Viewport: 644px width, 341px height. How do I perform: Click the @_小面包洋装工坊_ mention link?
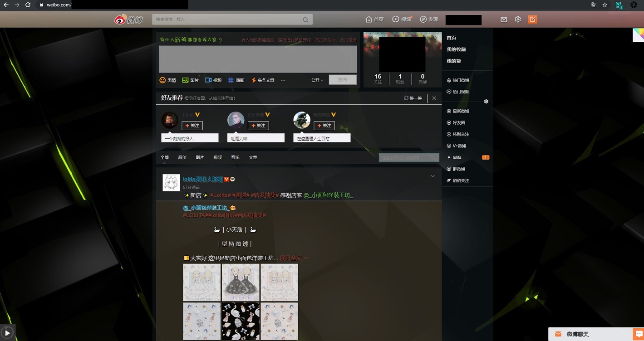[x=328, y=195]
